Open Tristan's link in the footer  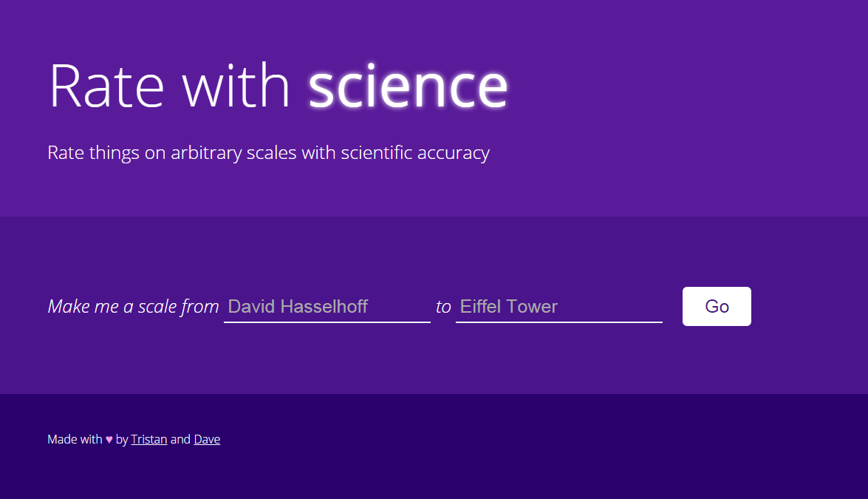(149, 439)
